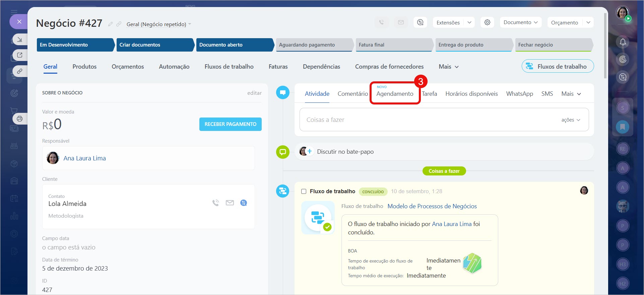Expand the ações dropdown in activity box
The width and height of the screenshot is (644, 295).
(571, 120)
